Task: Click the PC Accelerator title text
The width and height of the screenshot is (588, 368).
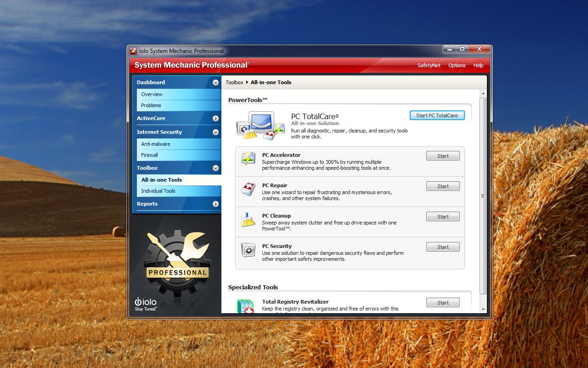Action: [x=281, y=155]
